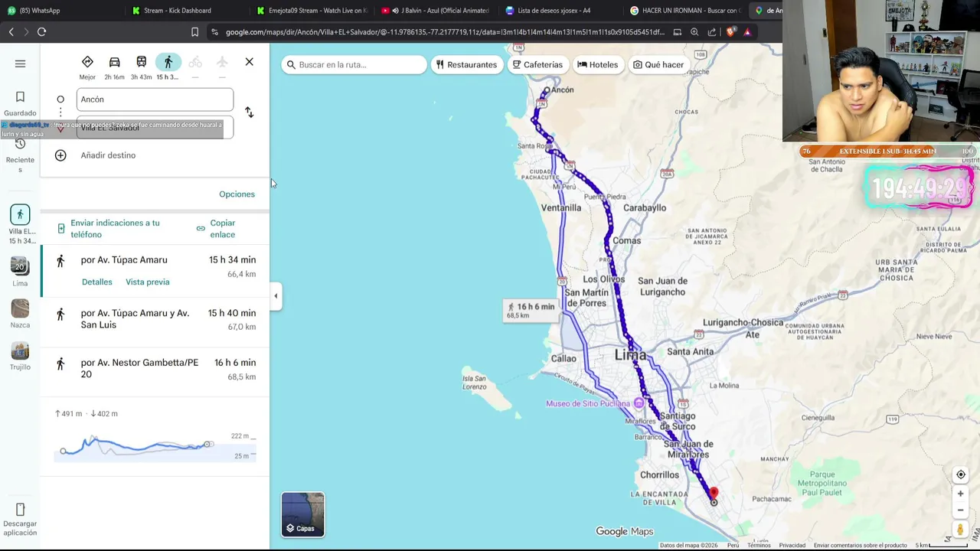This screenshot has height=551, width=980.
Task: Click the Brave shields icon
Action: 730,32
